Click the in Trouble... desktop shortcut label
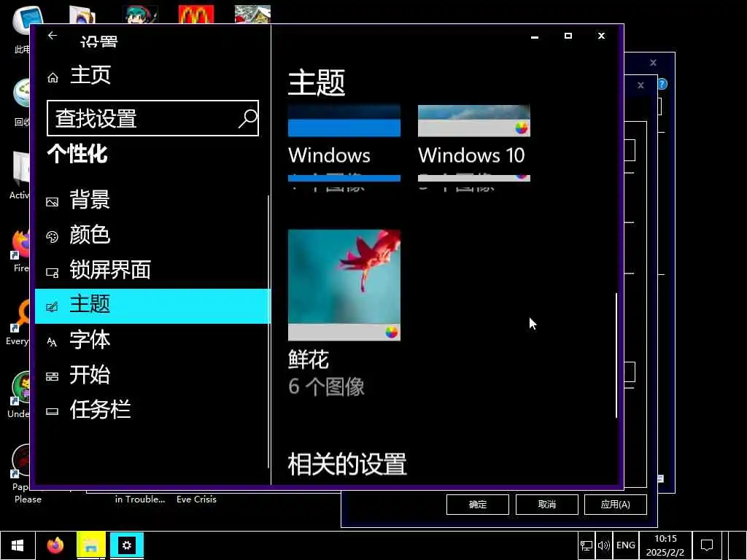The image size is (747, 560). (x=140, y=499)
